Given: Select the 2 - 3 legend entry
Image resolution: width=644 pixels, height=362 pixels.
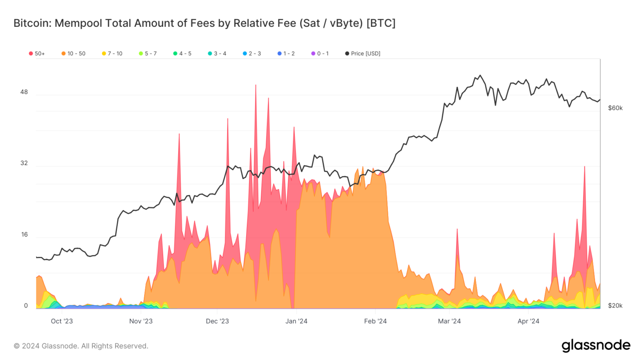Looking at the screenshot, I should pyautogui.click(x=252, y=54).
